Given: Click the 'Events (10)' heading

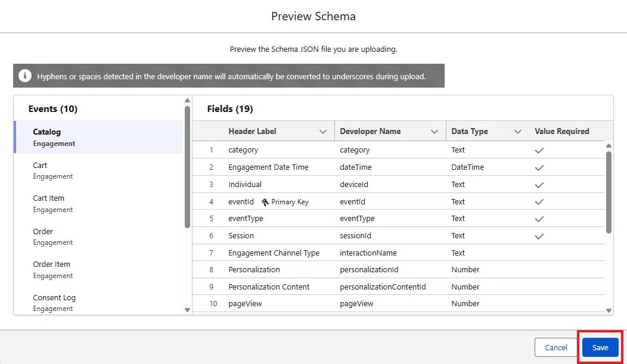Looking at the screenshot, I should (x=53, y=108).
